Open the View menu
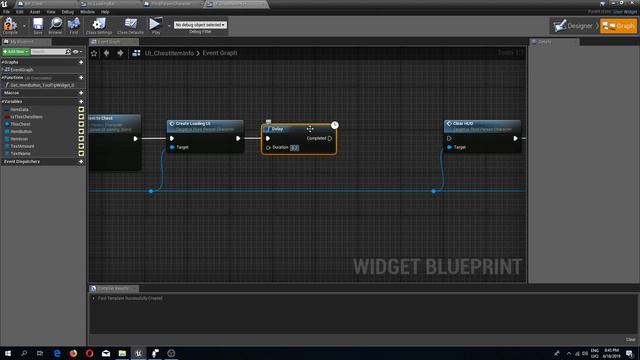The width and height of the screenshot is (640, 360). coord(51,12)
